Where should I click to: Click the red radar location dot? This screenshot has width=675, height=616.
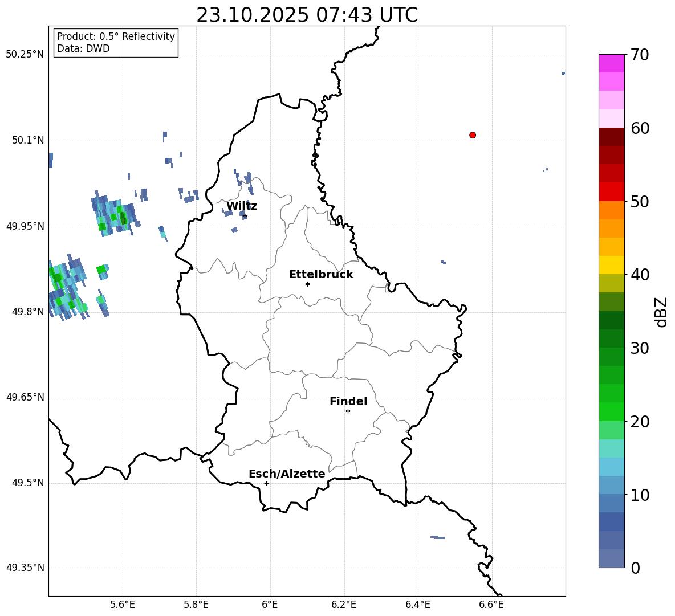tap(473, 135)
